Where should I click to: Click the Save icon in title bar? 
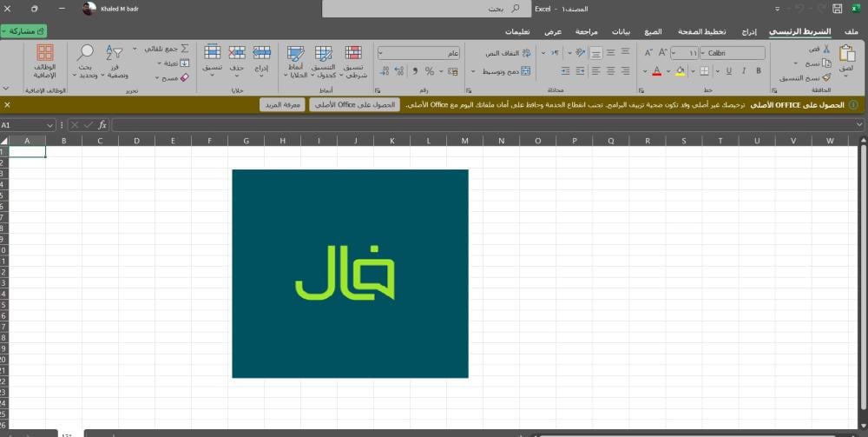click(837, 9)
